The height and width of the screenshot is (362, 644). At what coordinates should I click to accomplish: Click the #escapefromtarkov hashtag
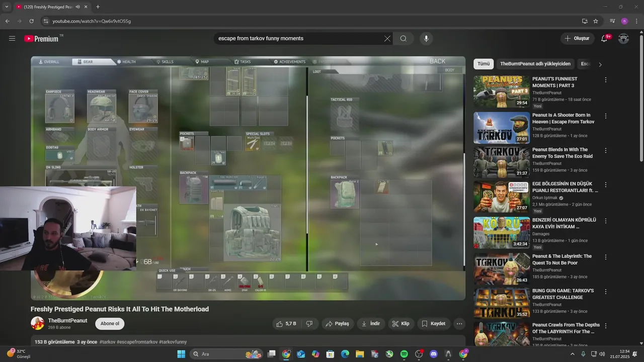click(x=137, y=342)
